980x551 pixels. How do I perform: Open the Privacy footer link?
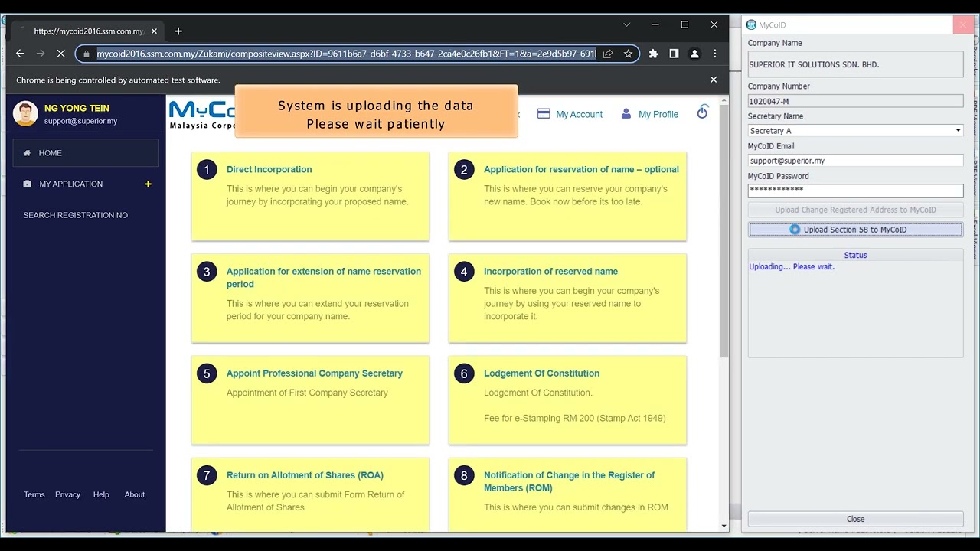(67, 494)
